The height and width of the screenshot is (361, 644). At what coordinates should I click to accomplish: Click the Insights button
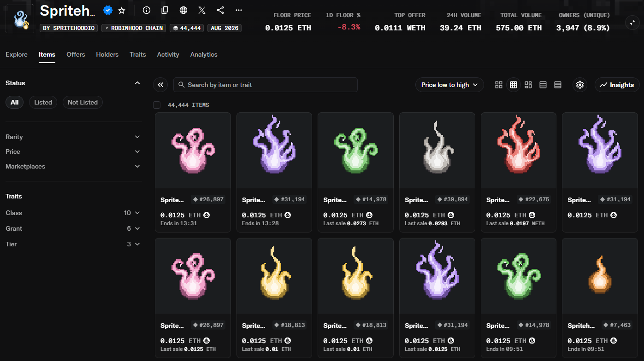(617, 85)
